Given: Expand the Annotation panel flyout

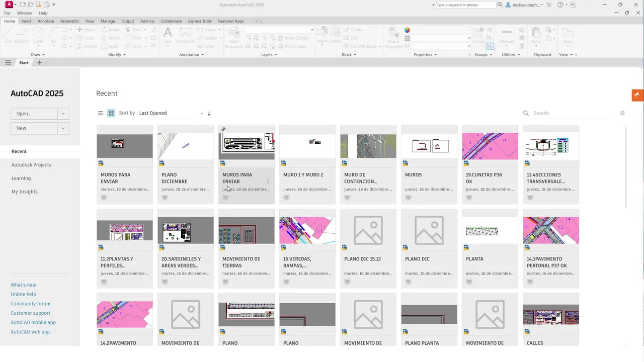Looking at the screenshot, I should click(x=192, y=55).
